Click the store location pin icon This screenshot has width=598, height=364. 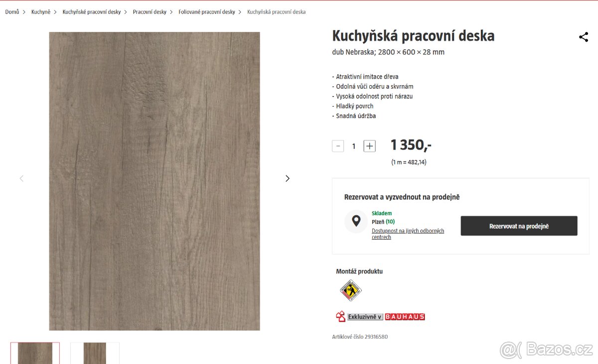(356, 221)
